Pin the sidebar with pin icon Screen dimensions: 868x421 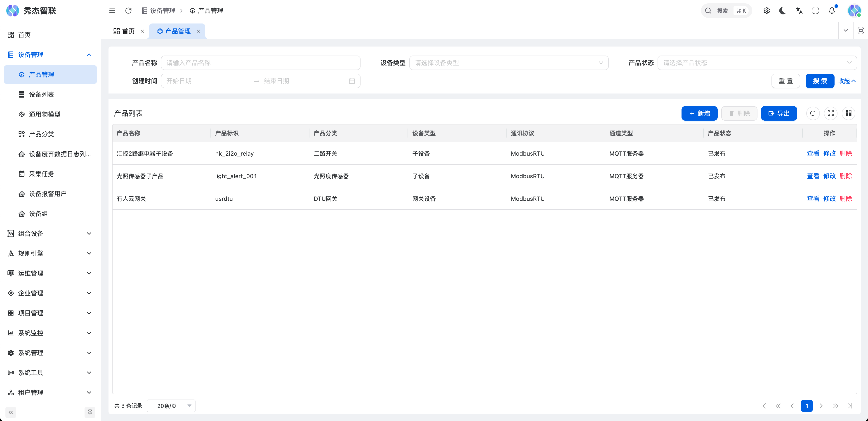pos(90,412)
